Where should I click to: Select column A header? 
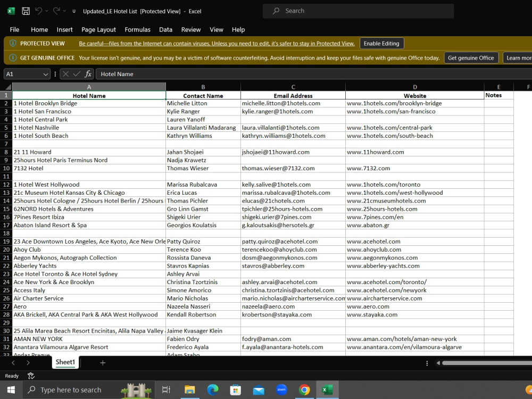[x=89, y=87]
